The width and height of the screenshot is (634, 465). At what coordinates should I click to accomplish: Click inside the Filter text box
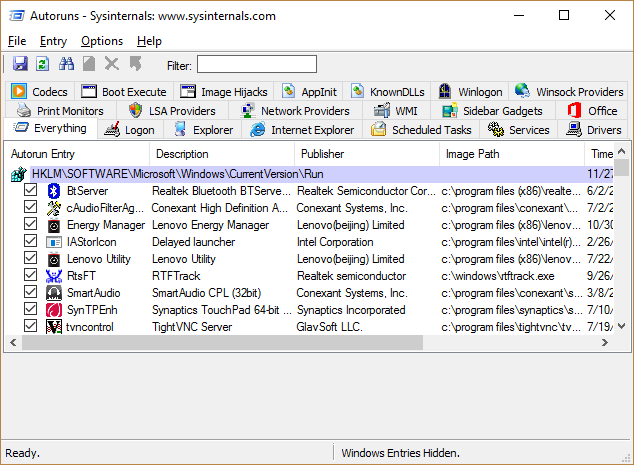coord(257,64)
